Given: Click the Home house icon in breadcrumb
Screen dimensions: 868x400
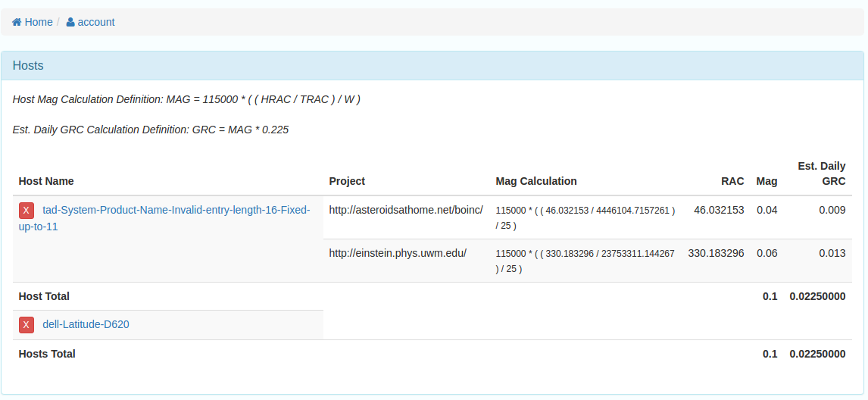Looking at the screenshot, I should 17,22.
